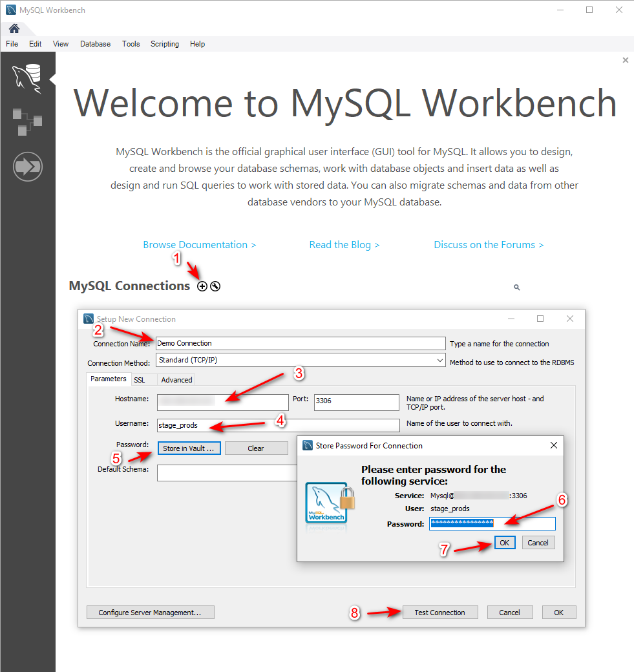
Task: Cancel the Store Password dialog
Action: click(x=538, y=543)
